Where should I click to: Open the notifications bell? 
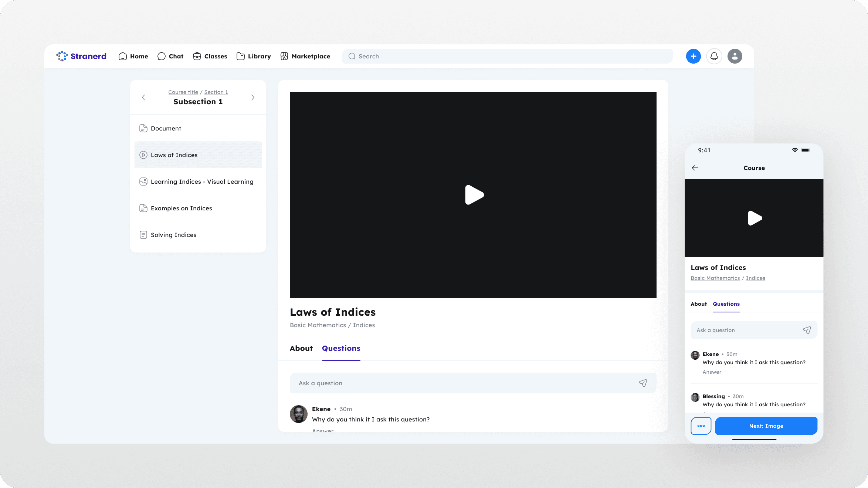pyautogui.click(x=714, y=56)
